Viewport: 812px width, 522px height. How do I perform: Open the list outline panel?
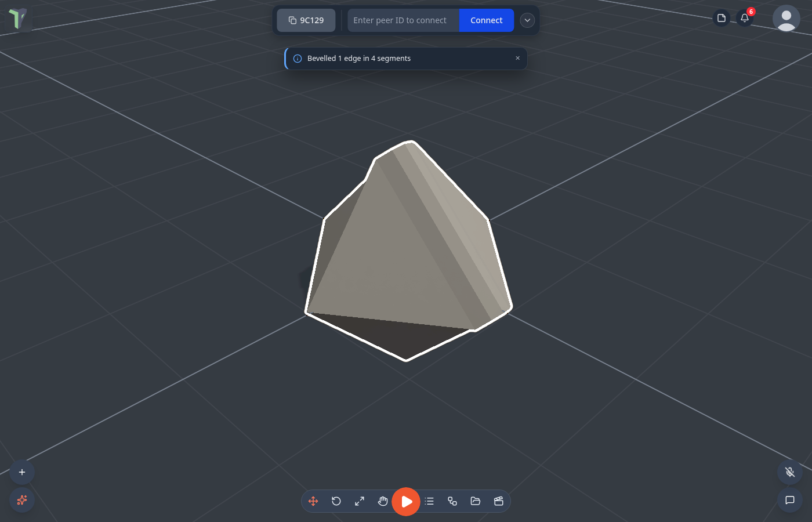[x=429, y=501]
